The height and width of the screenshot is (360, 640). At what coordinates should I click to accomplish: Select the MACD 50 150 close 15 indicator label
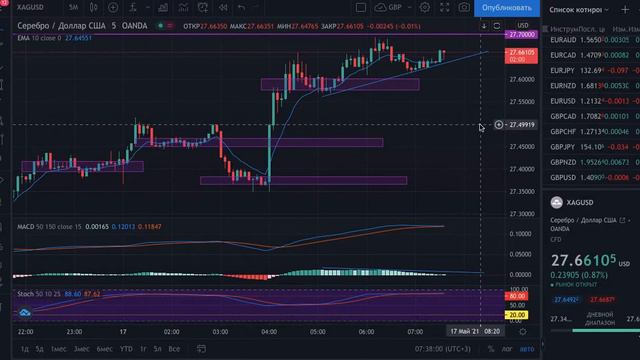click(49, 227)
